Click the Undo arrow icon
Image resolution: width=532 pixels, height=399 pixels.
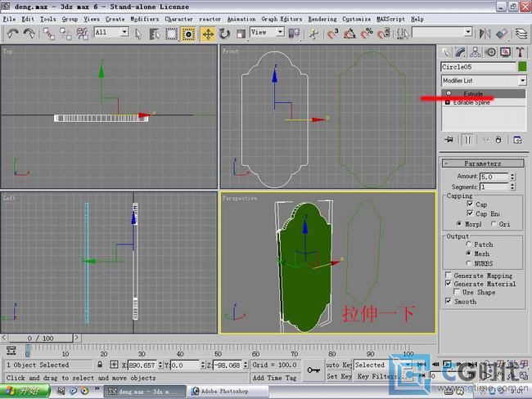(x=12, y=34)
